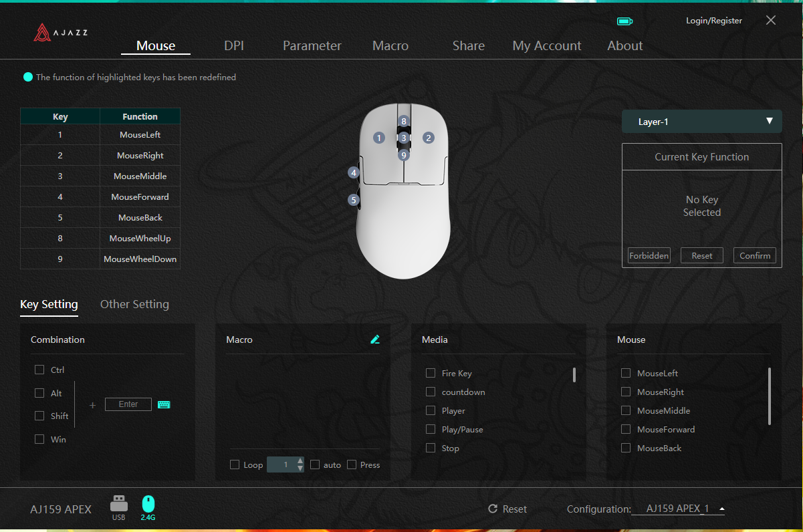Click the Media list scrollbar
The image size is (803, 532).
point(574,375)
